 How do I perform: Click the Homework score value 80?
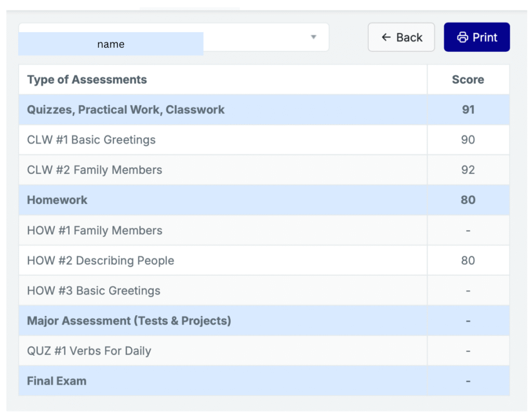point(468,200)
